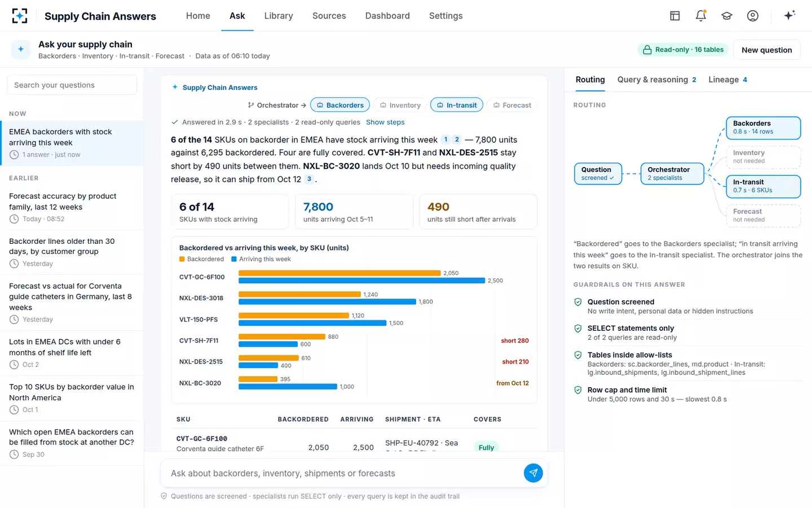
Task: Click citation marker 1 in the answer
Action: coord(445,139)
